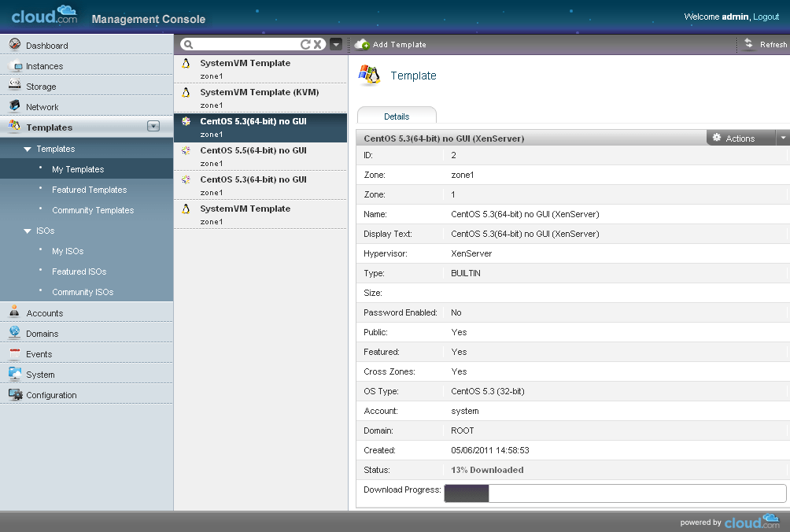
Task: Select the Storage drive icon
Action: coord(15,85)
